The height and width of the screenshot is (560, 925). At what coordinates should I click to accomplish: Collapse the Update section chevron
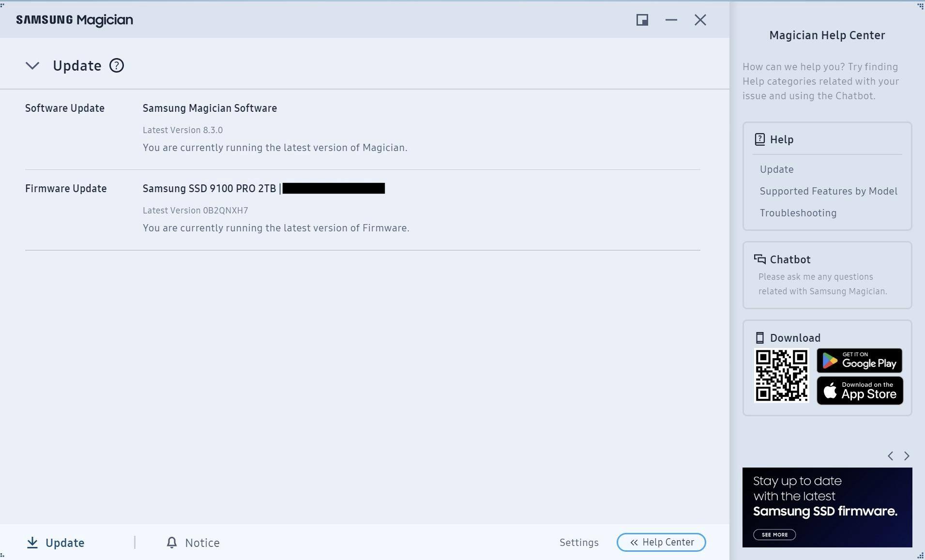(x=32, y=65)
